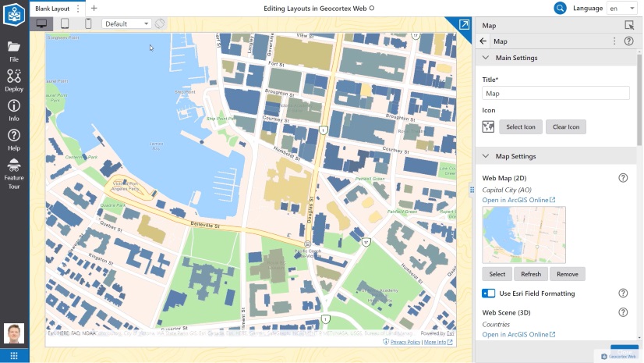Click the Select Icon button
Viewport: 644px width, 363px height.
[x=521, y=126]
